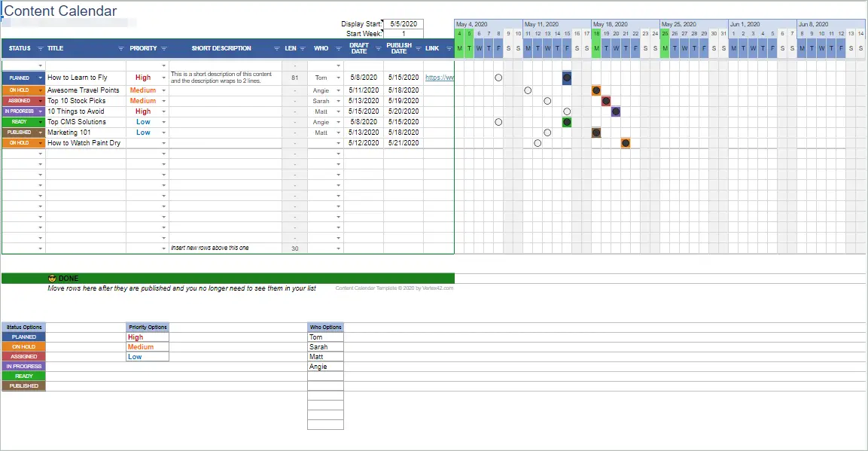This screenshot has width=868, height=451.
Task: Open the status dropdown for How to Learn to Fly
Action: (40, 78)
